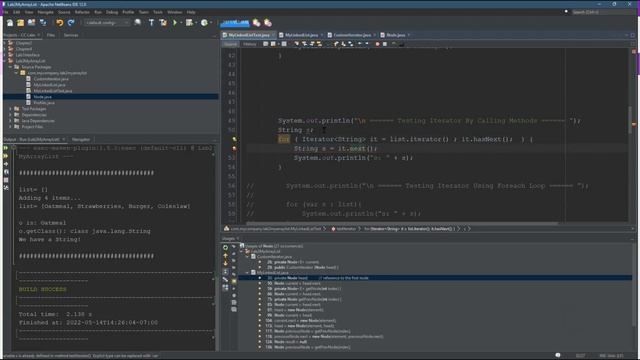Click the green re-run icon in Output
Screen dimensions: 640x360
(6, 148)
